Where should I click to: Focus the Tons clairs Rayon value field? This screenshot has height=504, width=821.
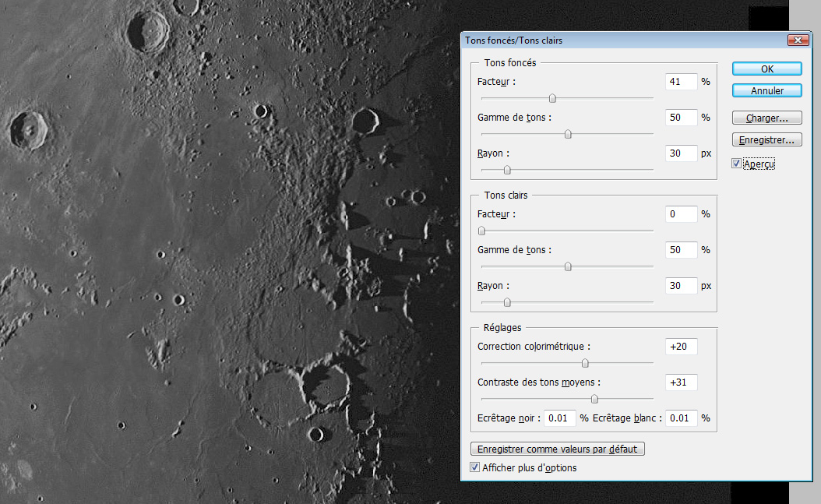click(681, 286)
